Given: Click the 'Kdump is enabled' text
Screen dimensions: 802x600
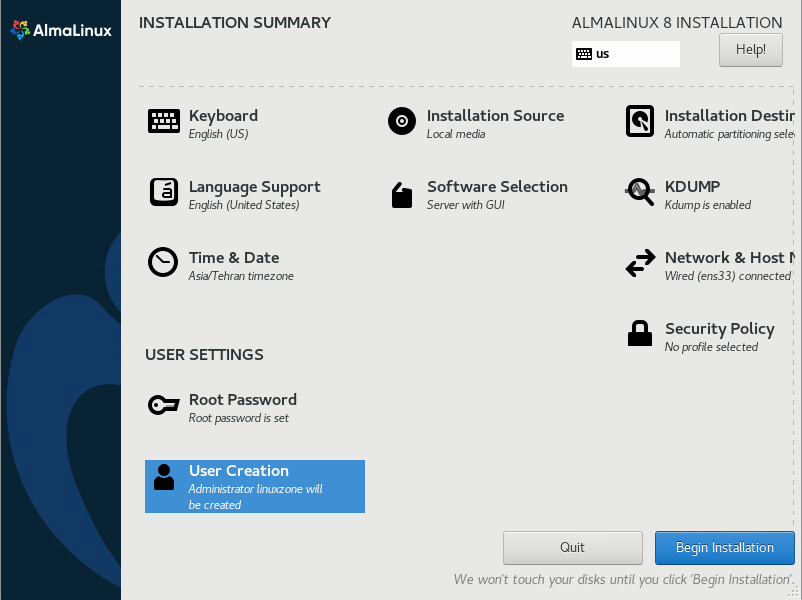Looking at the screenshot, I should [708, 205].
